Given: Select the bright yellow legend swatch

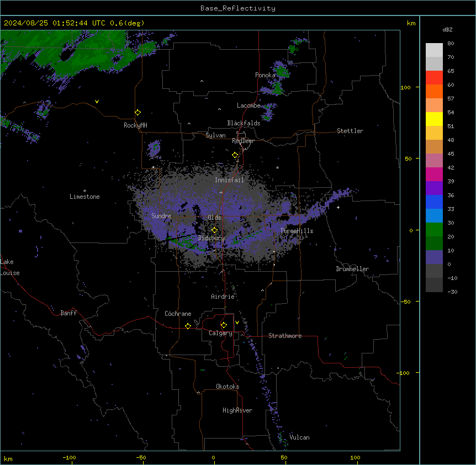Looking at the screenshot, I should click(434, 119).
